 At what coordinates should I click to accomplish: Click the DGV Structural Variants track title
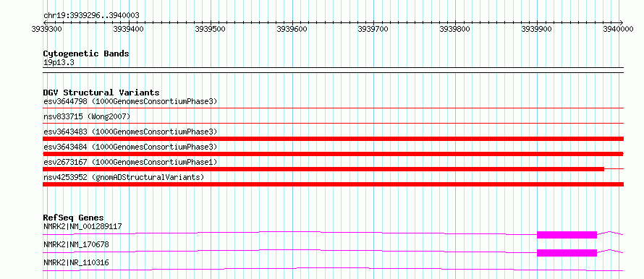coord(101,93)
